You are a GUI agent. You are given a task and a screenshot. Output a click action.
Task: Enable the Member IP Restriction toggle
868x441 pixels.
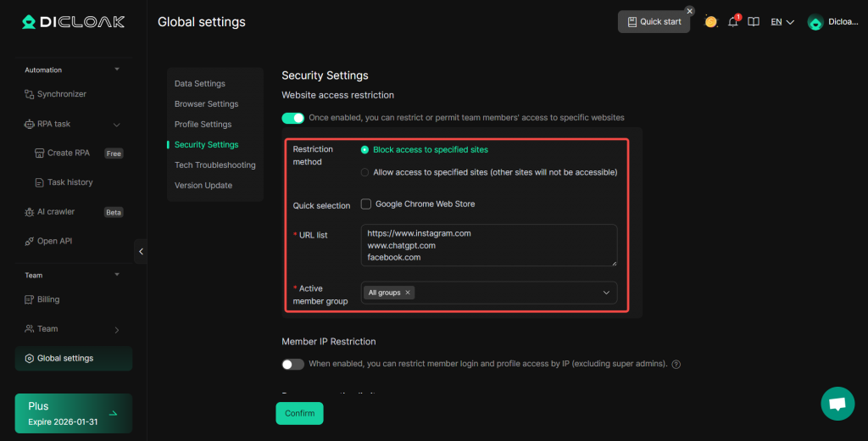tap(292, 364)
